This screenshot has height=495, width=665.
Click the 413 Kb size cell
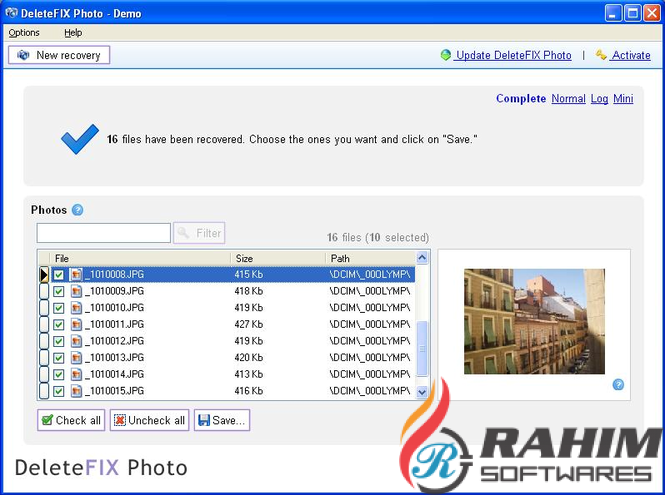coord(249,374)
